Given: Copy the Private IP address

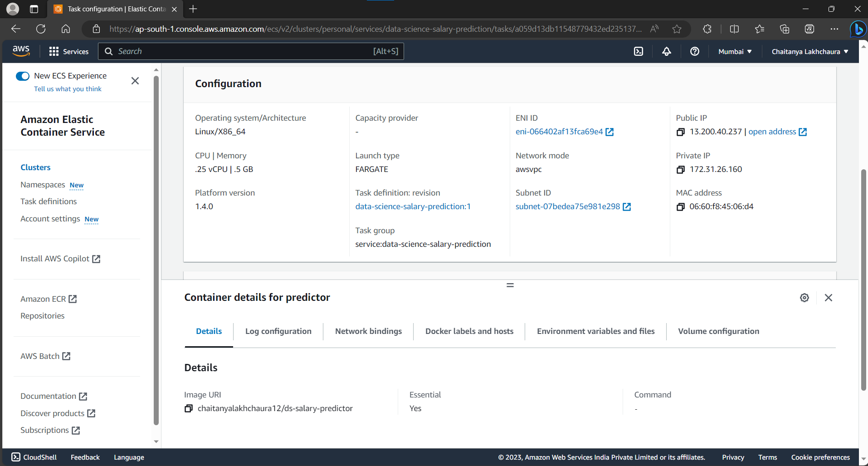Looking at the screenshot, I should click(681, 170).
